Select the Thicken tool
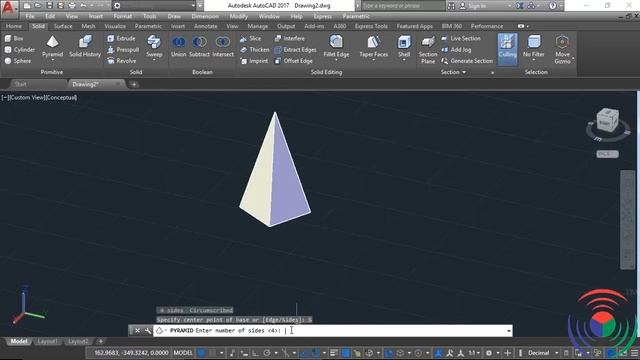 click(255, 50)
